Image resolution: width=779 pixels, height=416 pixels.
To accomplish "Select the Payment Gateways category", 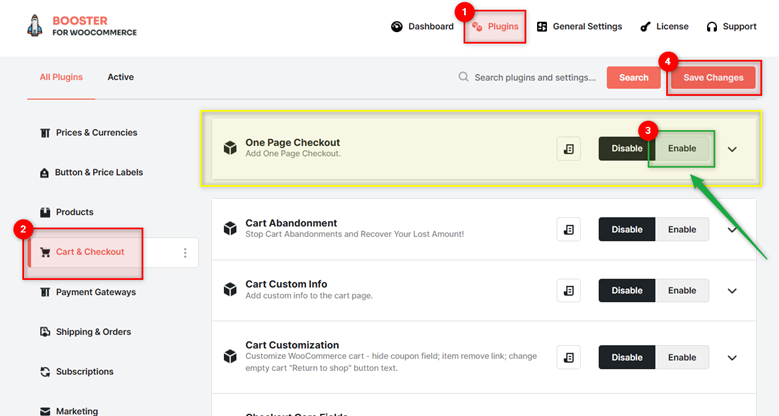I will coord(87,292).
